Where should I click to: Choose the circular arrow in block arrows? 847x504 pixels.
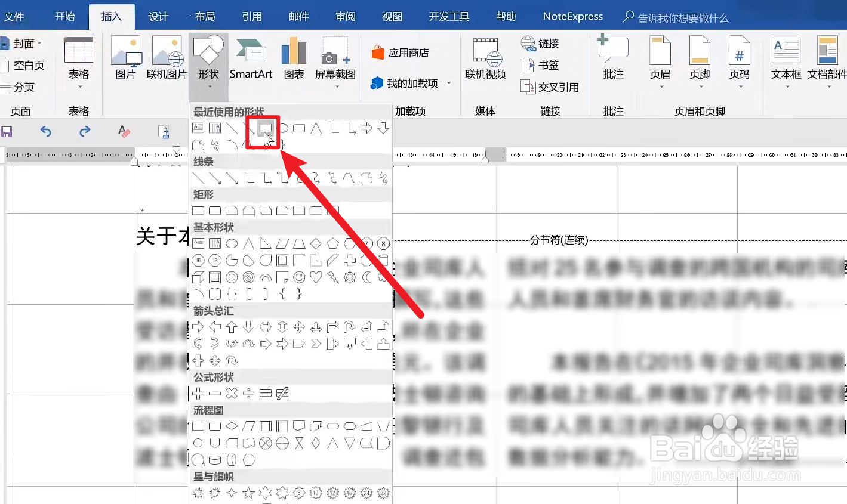232,360
